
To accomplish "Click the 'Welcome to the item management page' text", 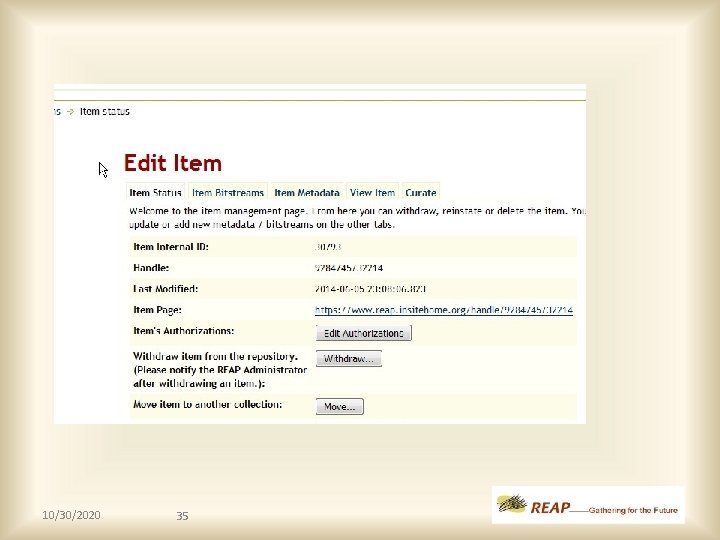I will click(x=217, y=211).
